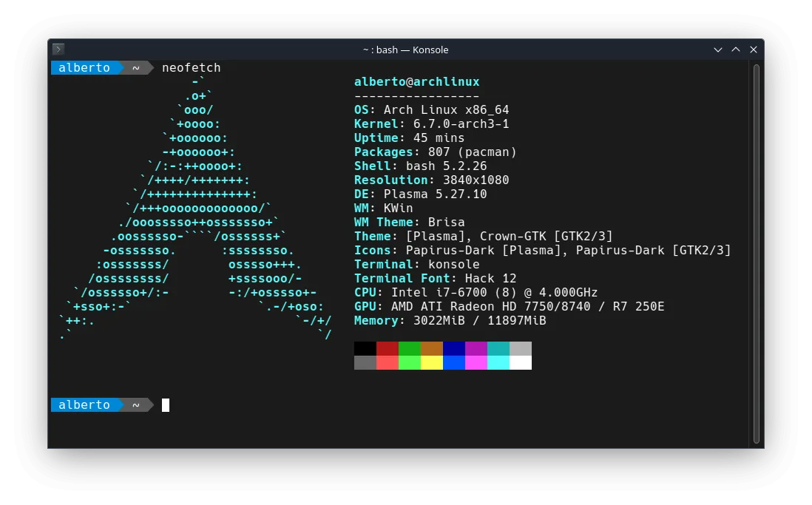Click the 'WM Theme: Brisa' line

tap(409, 222)
